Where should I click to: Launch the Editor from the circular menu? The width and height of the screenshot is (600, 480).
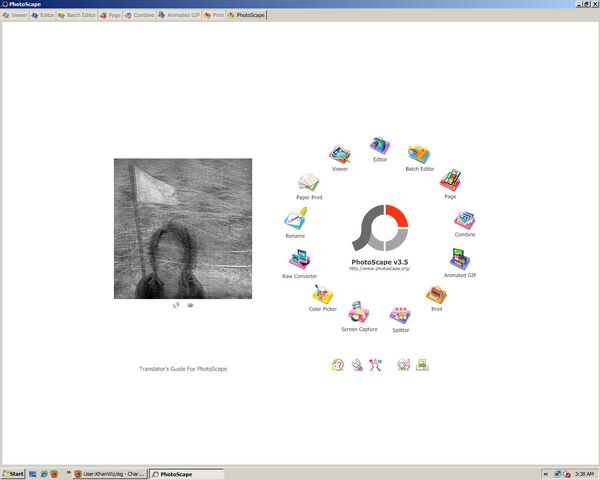click(x=380, y=146)
